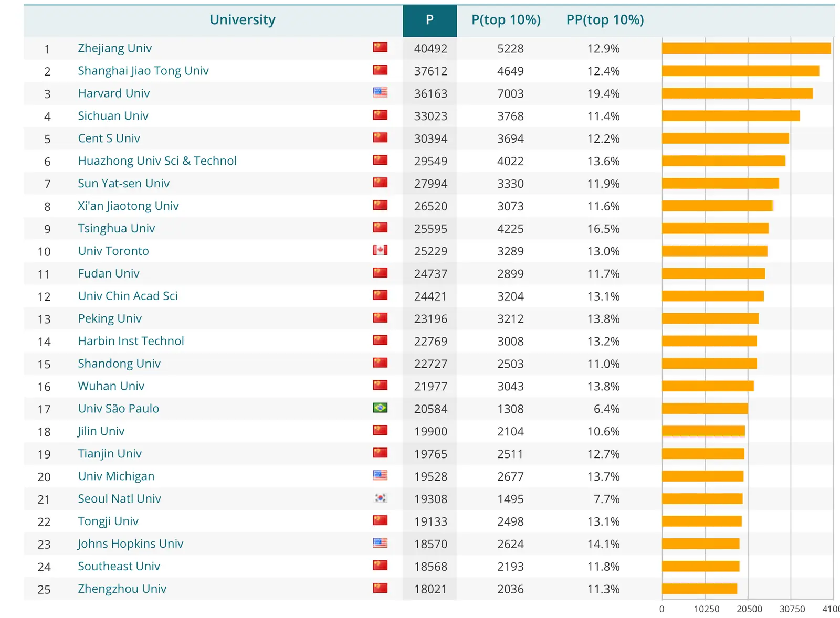The width and height of the screenshot is (840, 618).
Task: Open the Xi'an Jiaotong Univ link
Action: pos(128,206)
